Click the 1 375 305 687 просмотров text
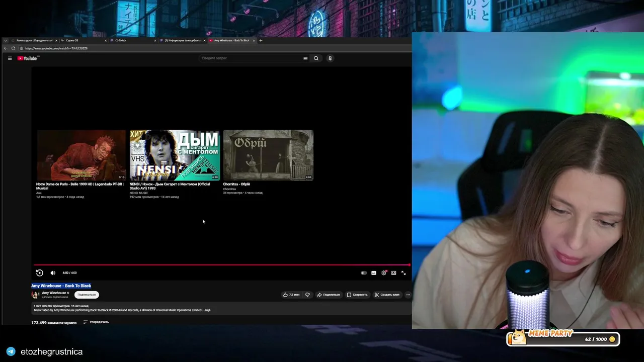 [52, 306]
